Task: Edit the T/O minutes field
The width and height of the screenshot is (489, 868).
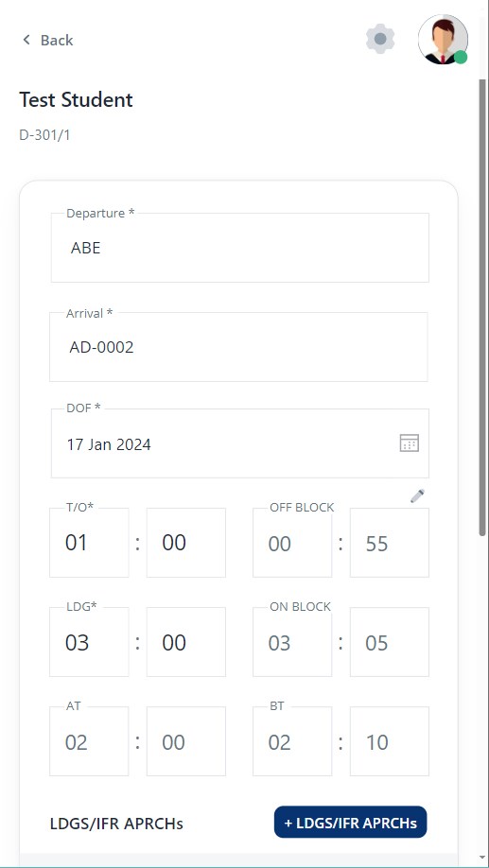Action: 186,543
